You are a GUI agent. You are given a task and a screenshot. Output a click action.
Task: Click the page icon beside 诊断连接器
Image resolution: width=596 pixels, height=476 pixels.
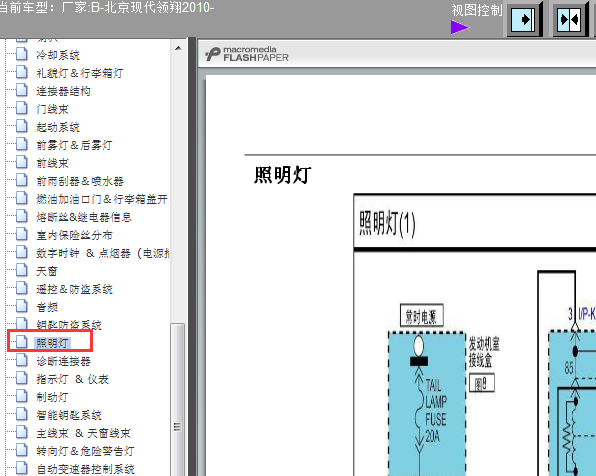22,360
